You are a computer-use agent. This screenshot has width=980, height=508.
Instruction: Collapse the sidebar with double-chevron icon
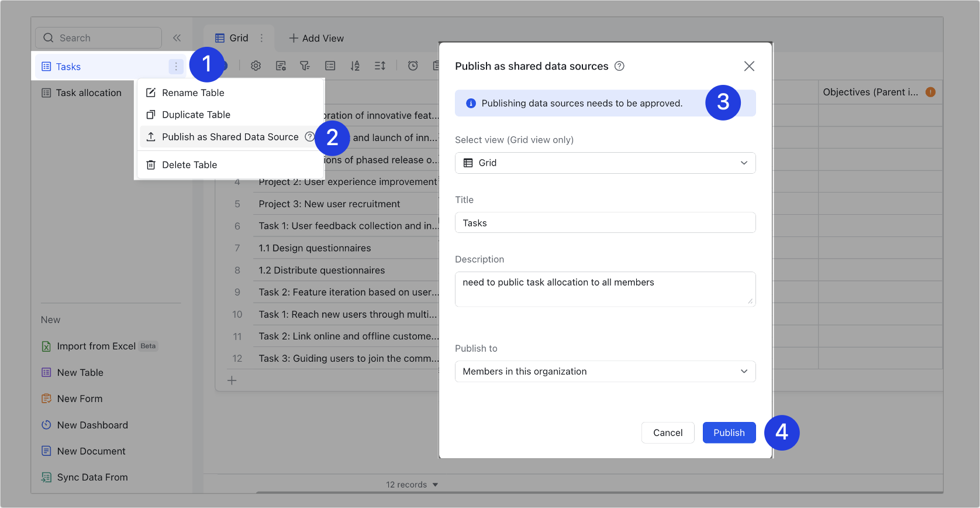click(x=177, y=38)
